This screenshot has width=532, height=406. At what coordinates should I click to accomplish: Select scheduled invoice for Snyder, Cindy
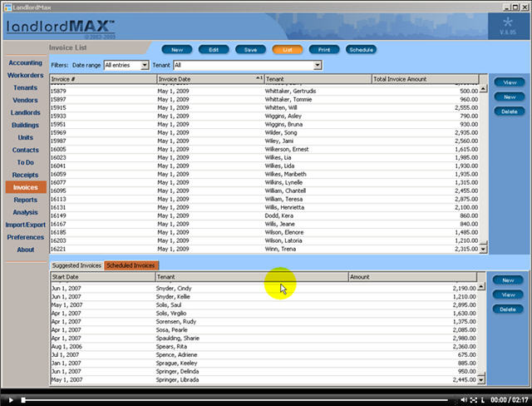pyautogui.click(x=264, y=289)
